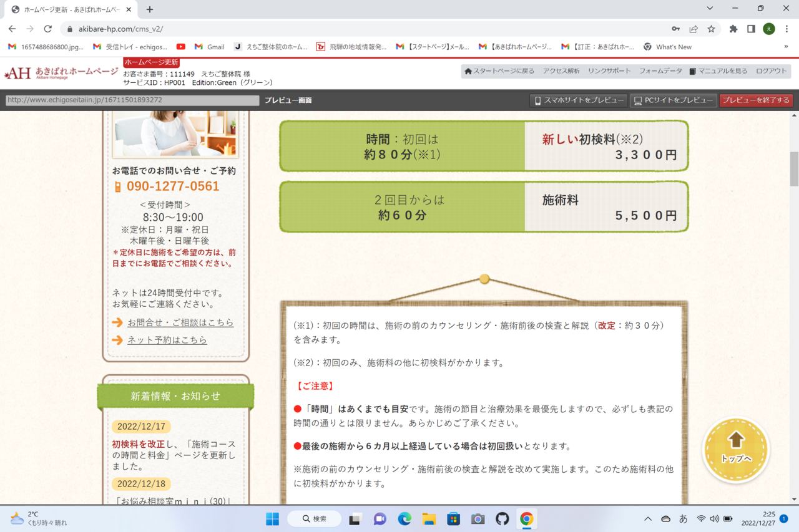
Task: Select the ホームページ更新 browser tab
Action: pos(71,9)
